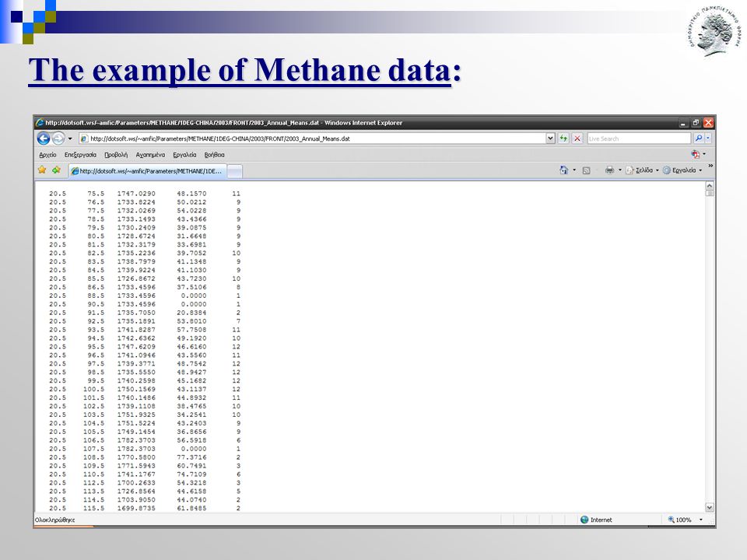Click the value 1699.8735
The image size is (747, 560).
136,508
